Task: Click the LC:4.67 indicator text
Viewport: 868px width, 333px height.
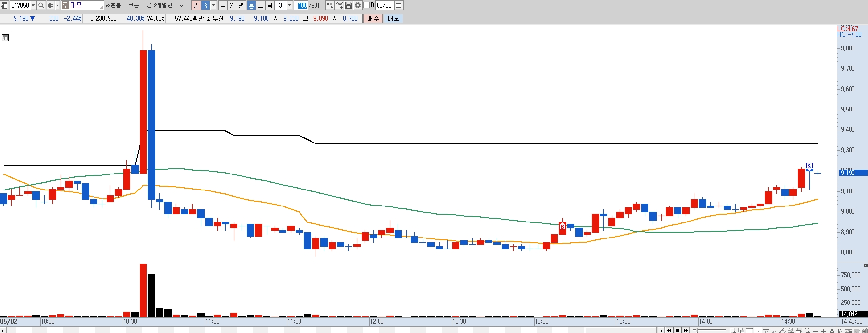Action: pos(848,29)
